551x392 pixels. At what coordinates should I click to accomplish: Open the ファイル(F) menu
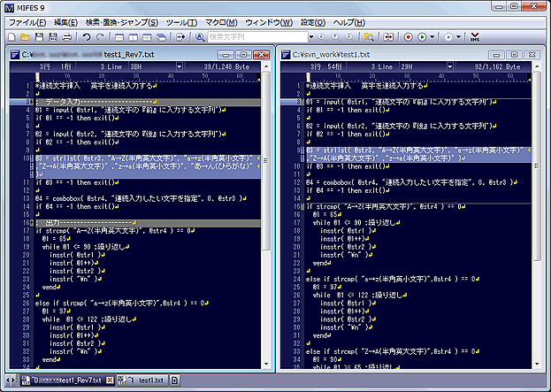point(28,21)
